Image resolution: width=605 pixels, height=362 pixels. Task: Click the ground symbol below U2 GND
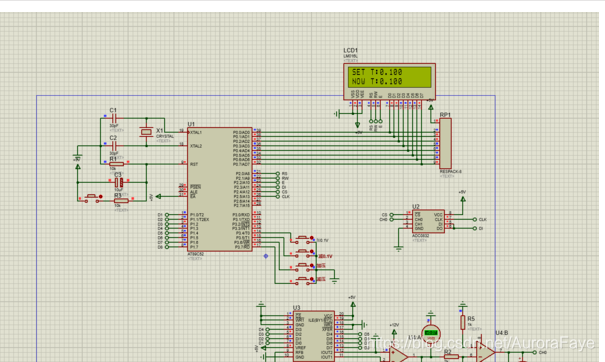pos(399,249)
